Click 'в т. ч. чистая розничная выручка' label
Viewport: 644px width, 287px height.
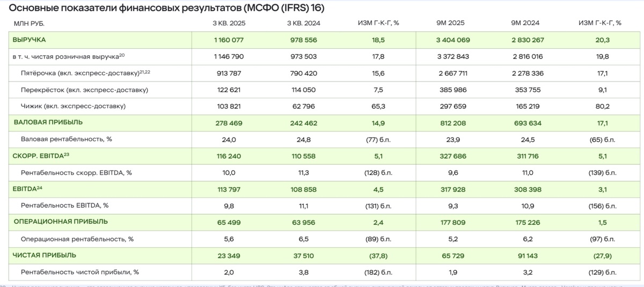coord(69,56)
